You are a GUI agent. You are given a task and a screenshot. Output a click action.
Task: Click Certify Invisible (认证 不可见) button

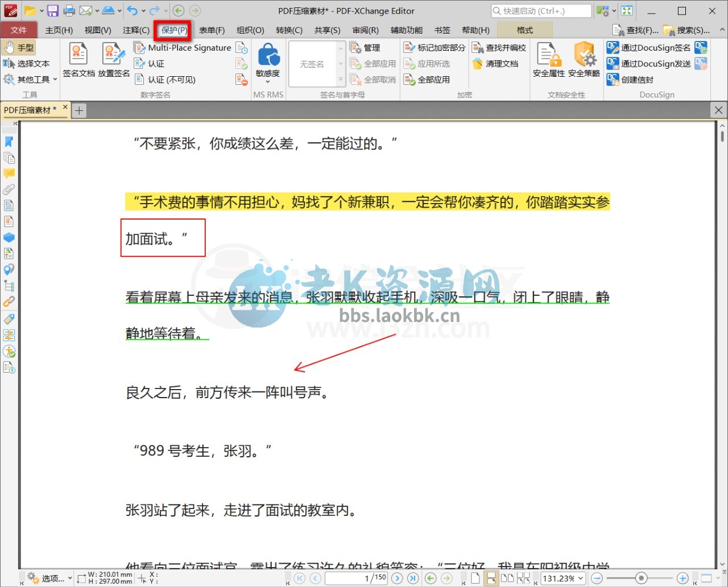click(x=165, y=80)
